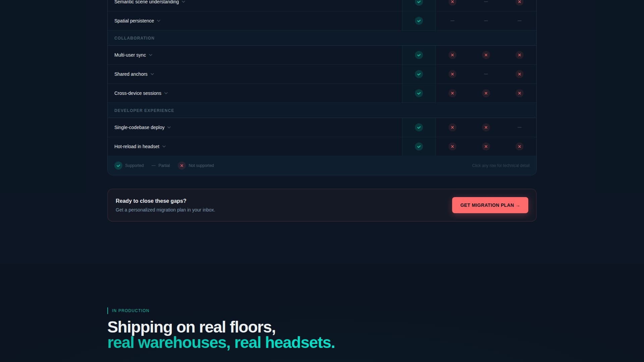Click the red X for Cross-device sessions last column
The height and width of the screenshot is (362, 644).
(519, 93)
